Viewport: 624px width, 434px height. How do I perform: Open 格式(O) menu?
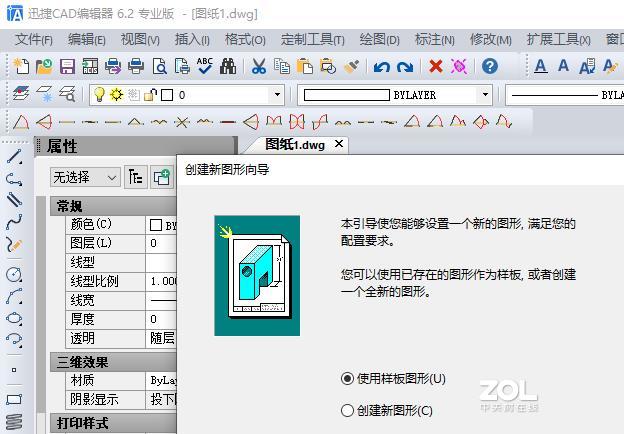pyautogui.click(x=245, y=40)
